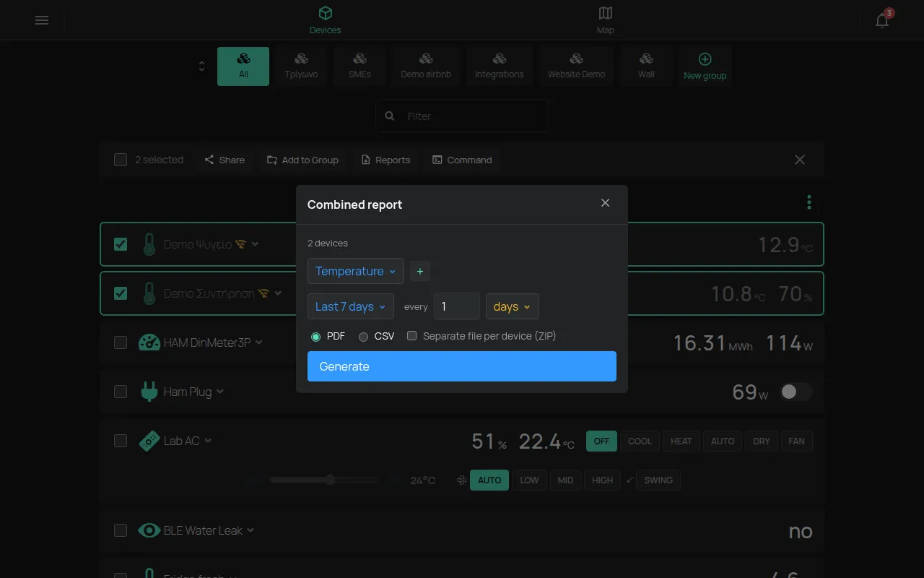Check the HAM DinMeter3P checkbox
The width and height of the screenshot is (924, 578).
pos(121,342)
